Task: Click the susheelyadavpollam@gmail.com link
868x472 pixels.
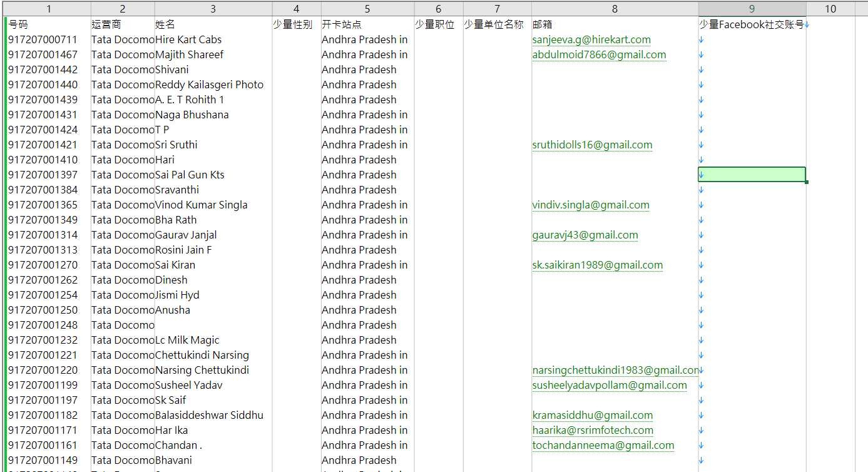Action: 610,385
